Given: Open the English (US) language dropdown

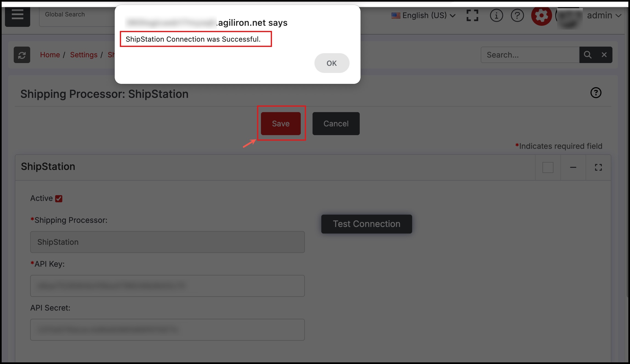Looking at the screenshot, I should coord(423,15).
